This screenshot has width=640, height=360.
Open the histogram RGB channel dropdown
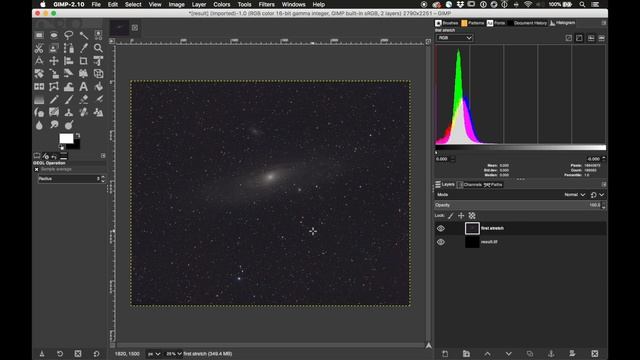(x=454, y=38)
